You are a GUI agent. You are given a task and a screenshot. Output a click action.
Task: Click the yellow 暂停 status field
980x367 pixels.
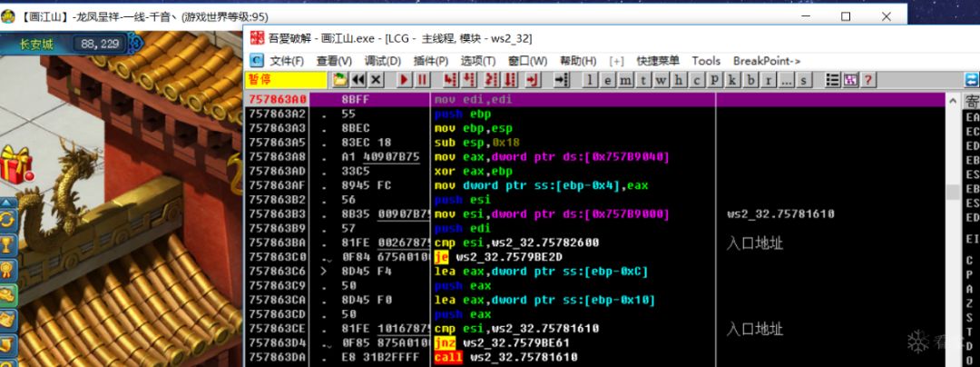tap(287, 80)
